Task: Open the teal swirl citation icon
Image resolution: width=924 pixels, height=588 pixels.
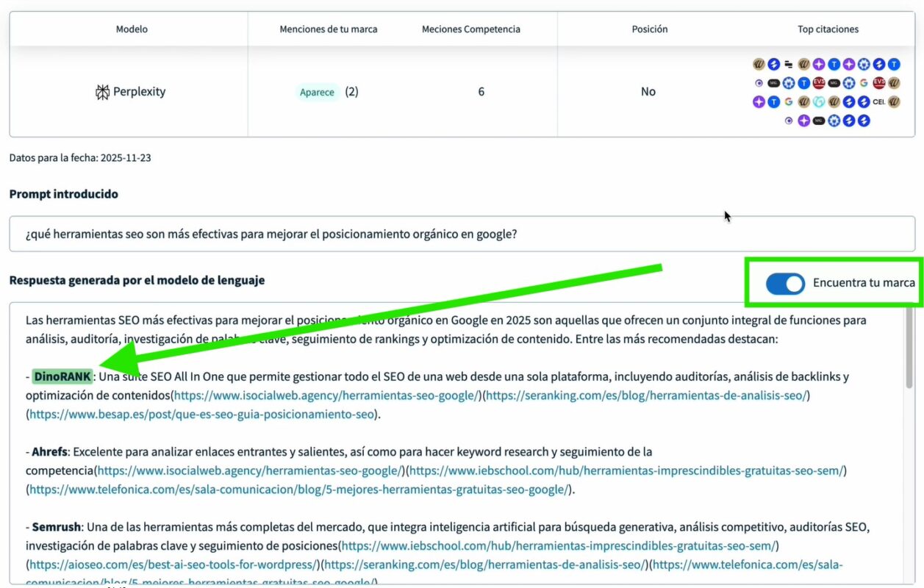Action: [x=819, y=102]
